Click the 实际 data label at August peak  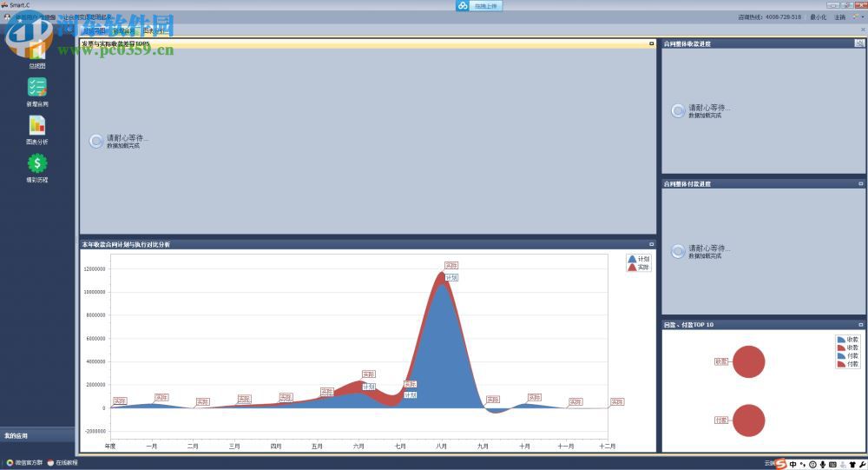(x=451, y=266)
